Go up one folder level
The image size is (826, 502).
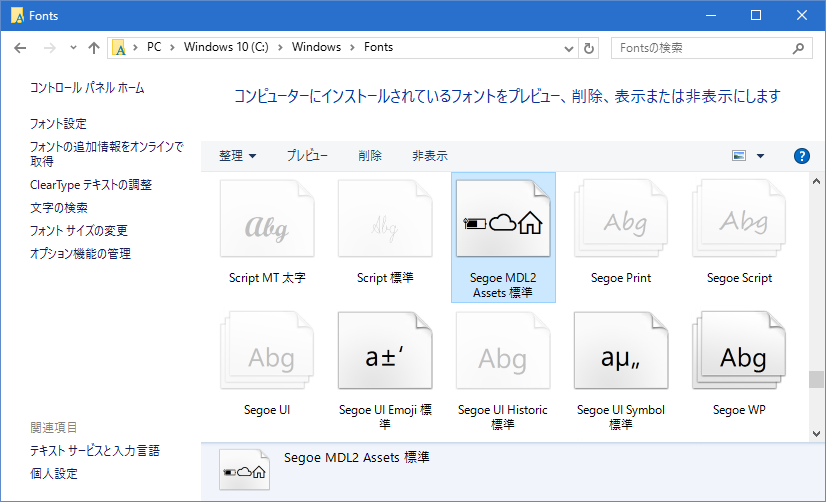(x=94, y=48)
